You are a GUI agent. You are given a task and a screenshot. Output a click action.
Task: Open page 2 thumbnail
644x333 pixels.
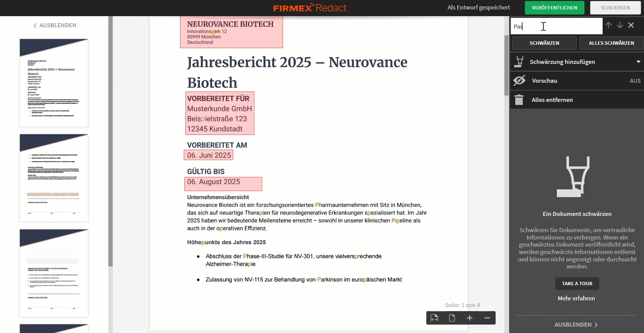click(54, 178)
